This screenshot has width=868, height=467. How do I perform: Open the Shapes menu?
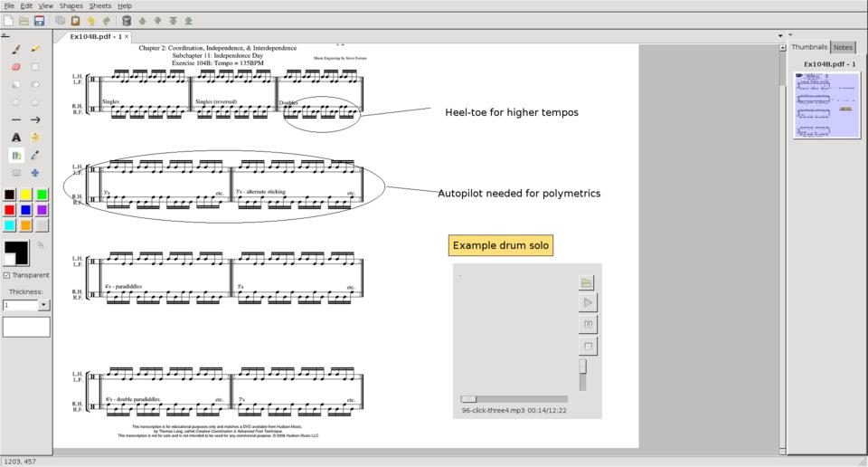71,5
